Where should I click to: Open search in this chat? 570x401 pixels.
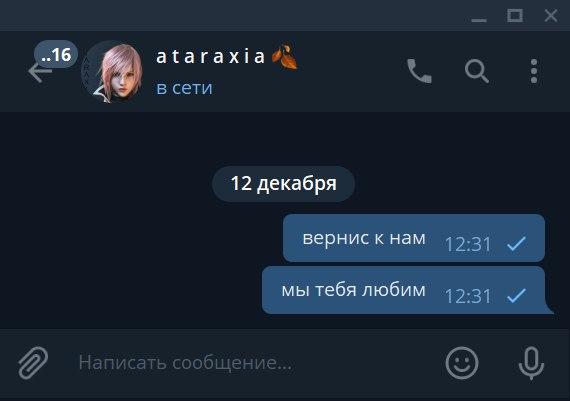pos(477,71)
